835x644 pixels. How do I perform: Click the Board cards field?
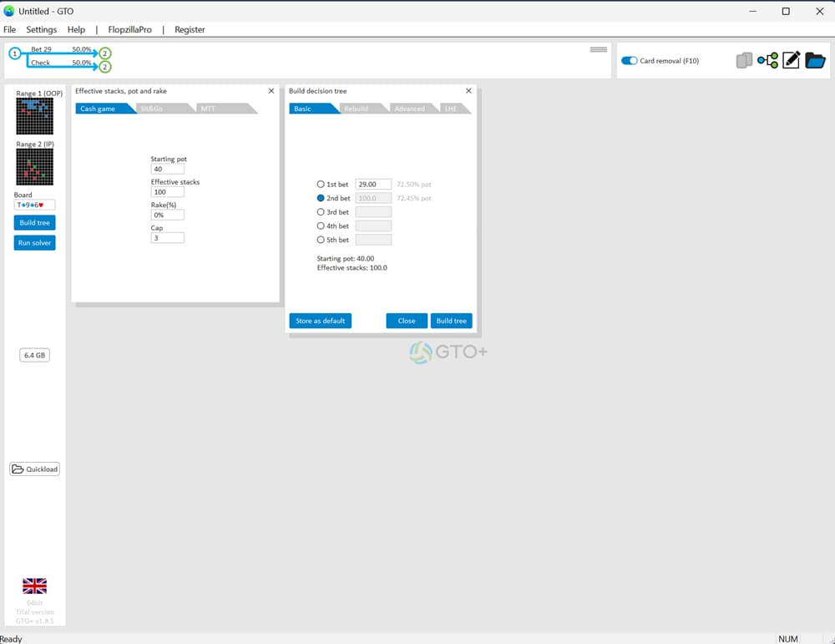[34, 205]
